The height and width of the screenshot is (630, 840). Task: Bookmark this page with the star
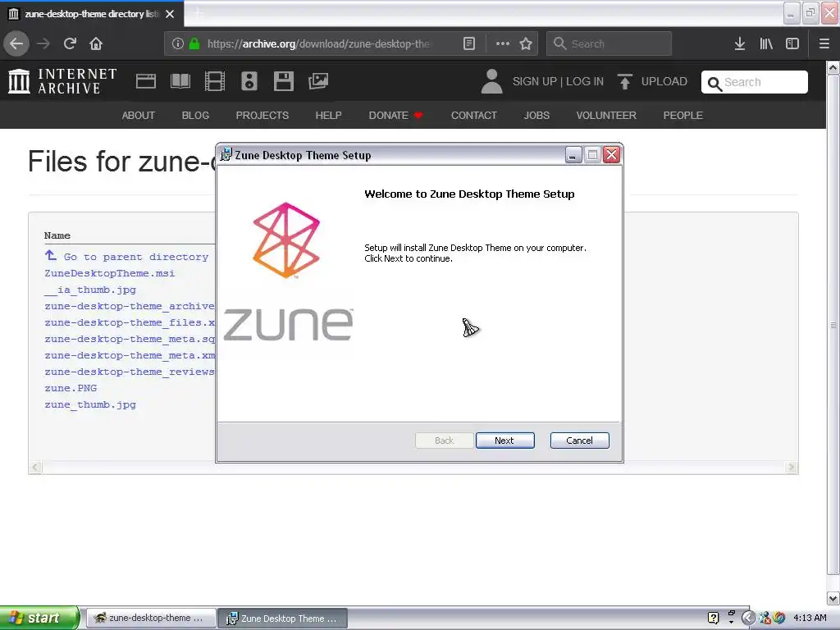point(526,43)
